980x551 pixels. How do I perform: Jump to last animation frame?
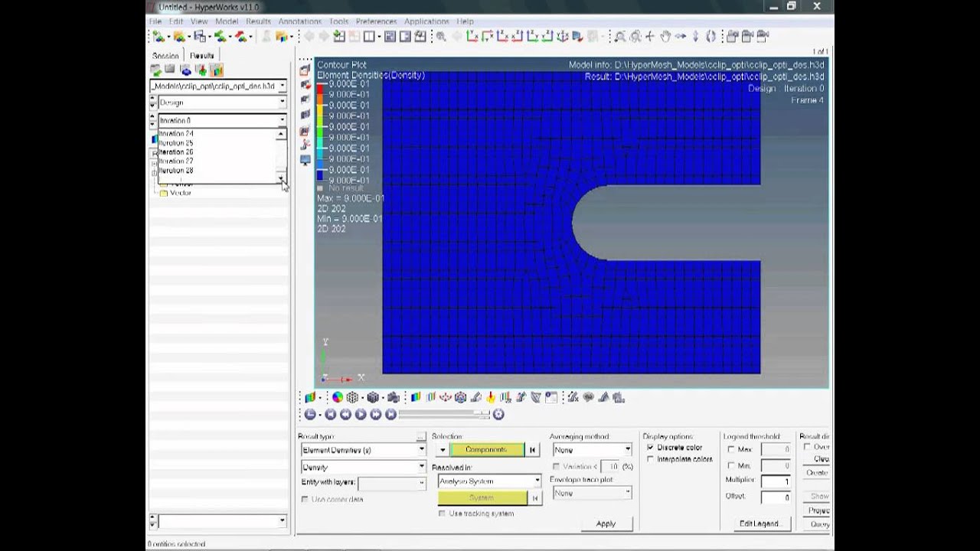390,414
